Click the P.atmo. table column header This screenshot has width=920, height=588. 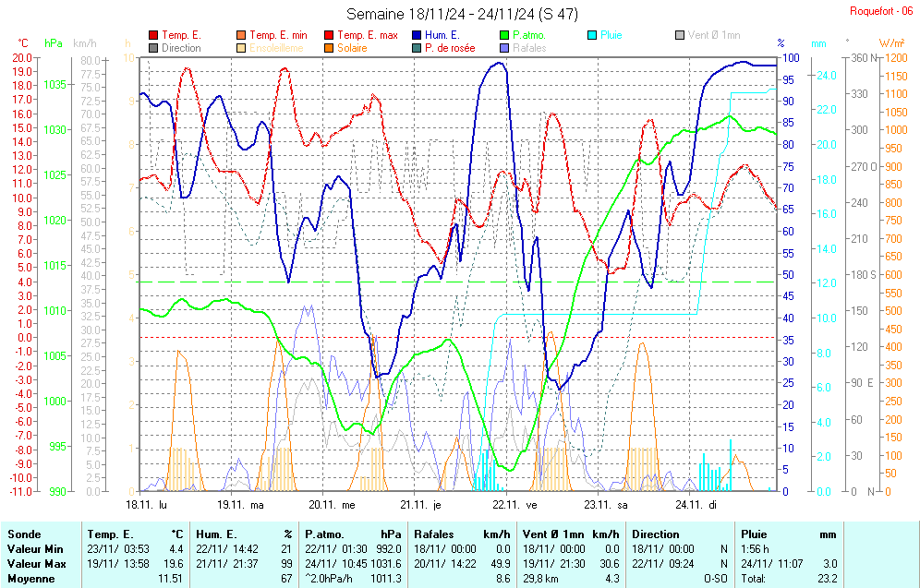coord(324,534)
